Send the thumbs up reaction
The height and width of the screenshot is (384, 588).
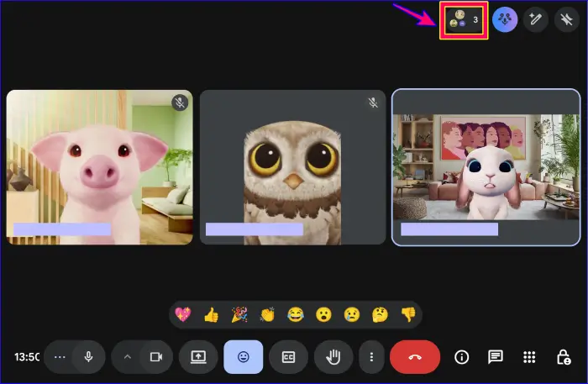click(211, 314)
